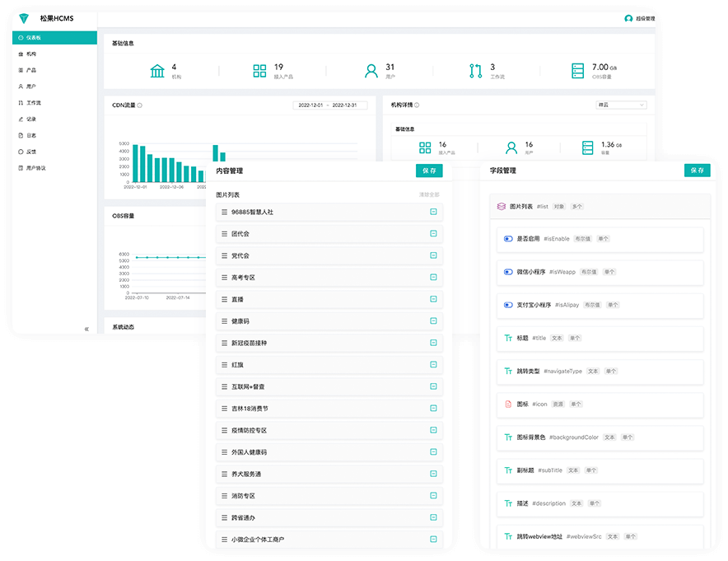728x561 pixels.
Task: Click the 超级管理 user avatar icon
Action: pyautogui.click(x=628, y=18)
